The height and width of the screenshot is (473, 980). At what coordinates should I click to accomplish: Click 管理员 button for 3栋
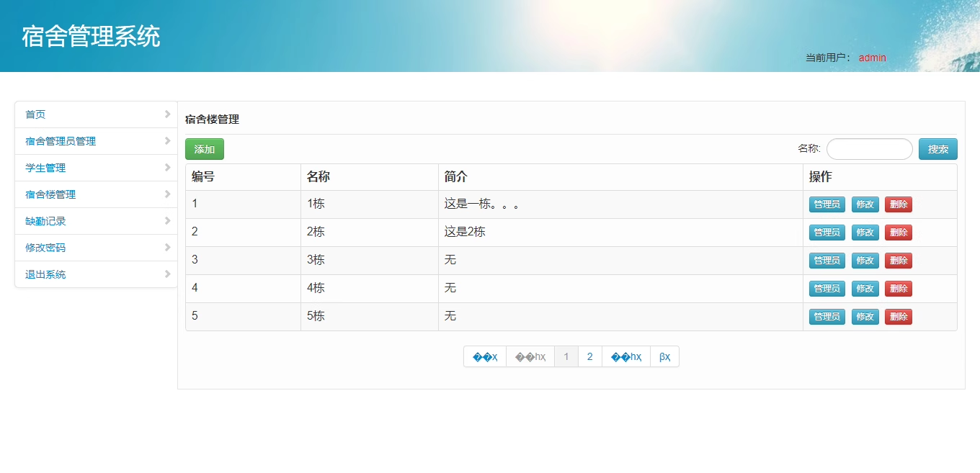click(827, 261)
